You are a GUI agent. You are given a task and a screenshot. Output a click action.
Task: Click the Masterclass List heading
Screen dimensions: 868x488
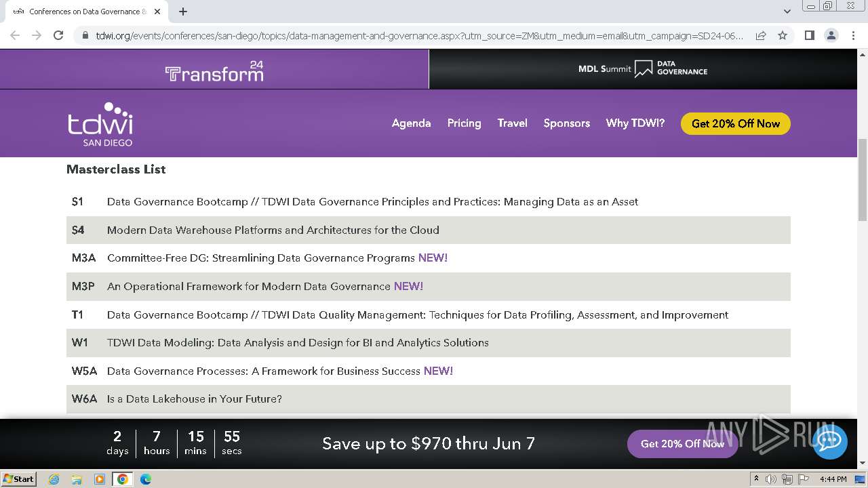116,169
